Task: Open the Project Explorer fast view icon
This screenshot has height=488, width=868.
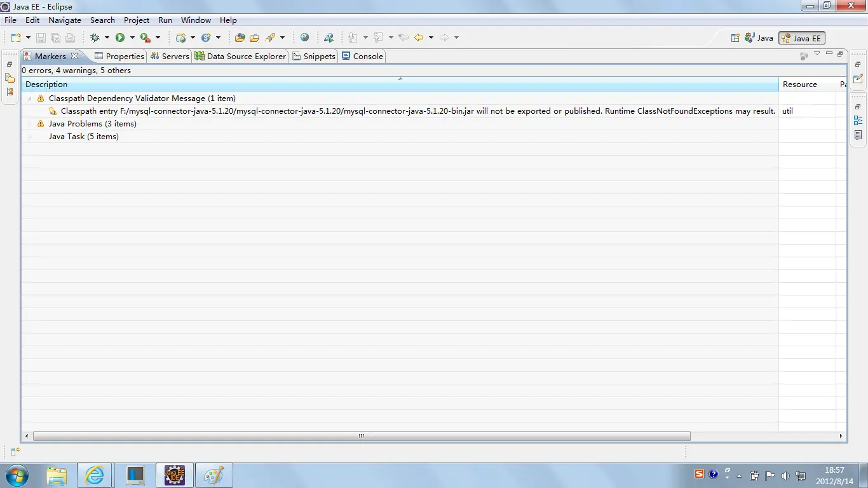Action: tap(10, 78)
